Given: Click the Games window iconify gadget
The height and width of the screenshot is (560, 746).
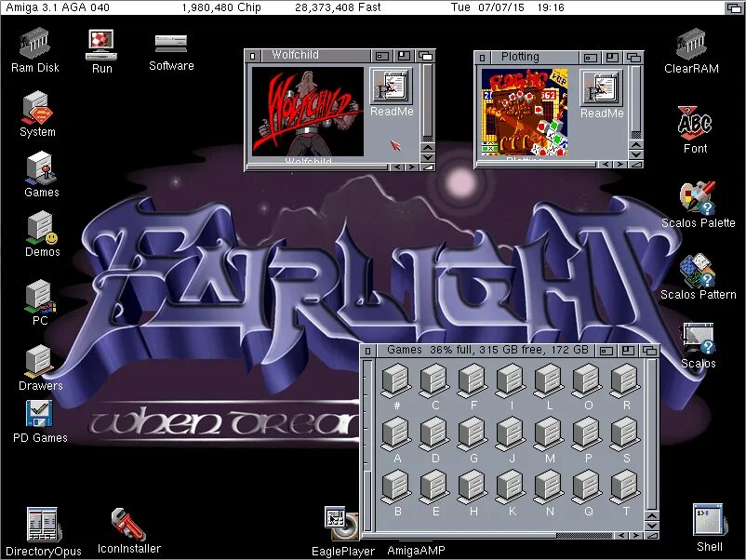Looking at the screenshot, I should pyautogui.click(x=606, y=351).
